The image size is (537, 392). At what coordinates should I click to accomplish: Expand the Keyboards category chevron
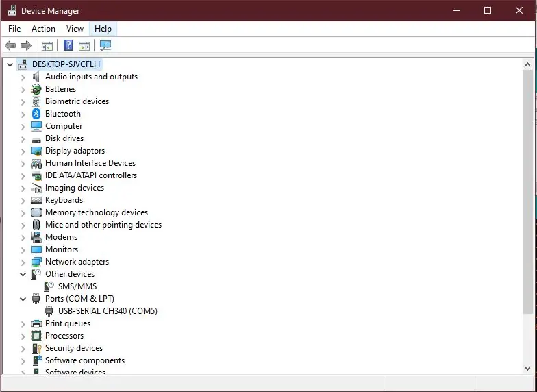(23, 201)
